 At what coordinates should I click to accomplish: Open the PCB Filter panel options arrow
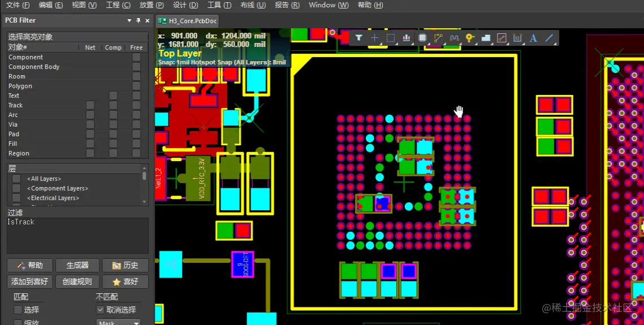coord(129,20)
